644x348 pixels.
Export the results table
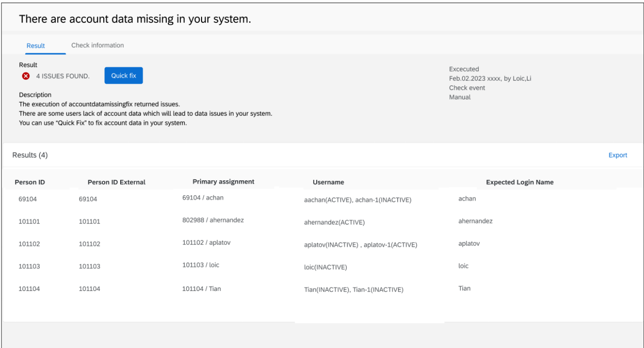pyautogui.click(x=618, y=155)
